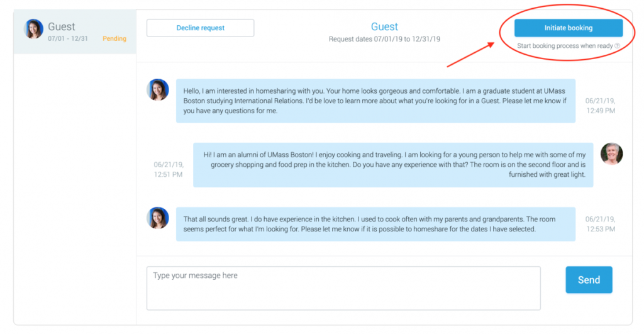Select message starting 'Hi! I am an alumni'
The width and height of the screenshot is (644, 334).
tap(393, 165)
